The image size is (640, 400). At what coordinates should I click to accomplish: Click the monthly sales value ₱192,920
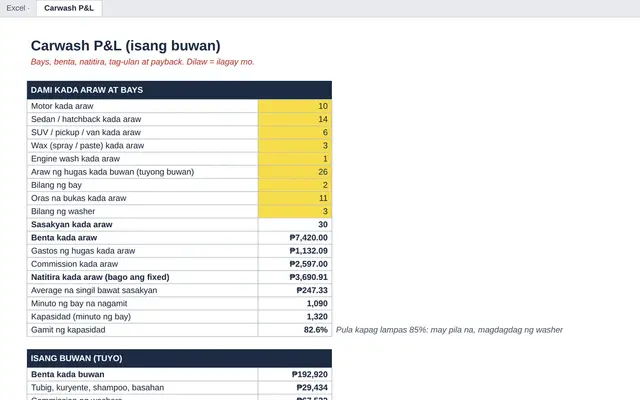click(x=310, y=374)
